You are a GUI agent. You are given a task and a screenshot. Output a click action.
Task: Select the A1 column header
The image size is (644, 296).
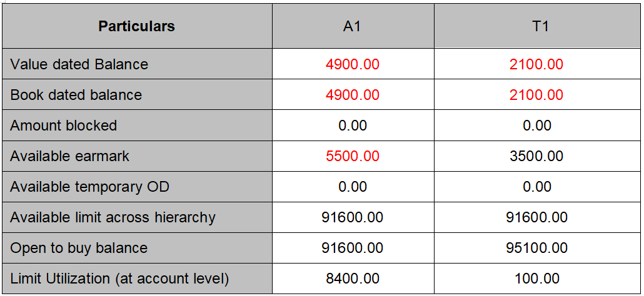353,26
